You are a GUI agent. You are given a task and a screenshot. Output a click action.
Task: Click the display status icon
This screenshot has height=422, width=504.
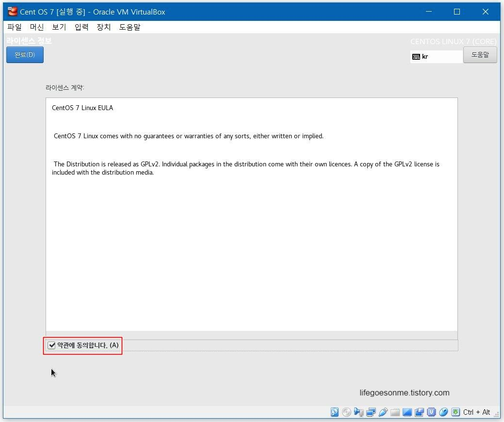coord(407,412)
